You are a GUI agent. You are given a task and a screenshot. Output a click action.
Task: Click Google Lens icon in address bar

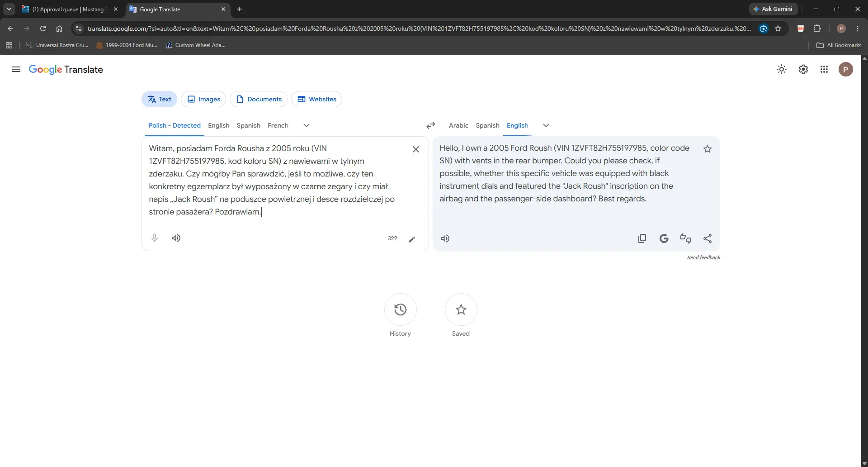click(x=764, y=29)
